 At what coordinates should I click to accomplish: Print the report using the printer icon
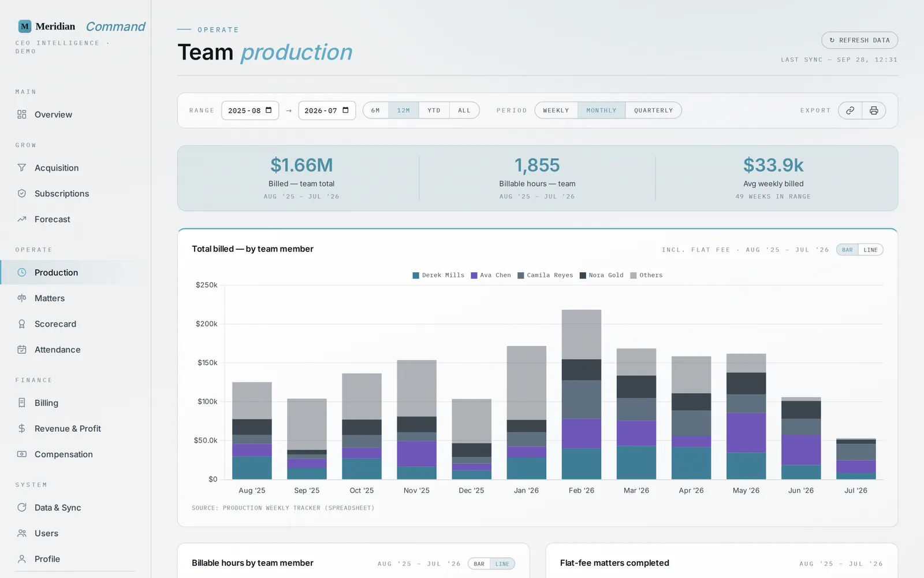tap(874, 110)
